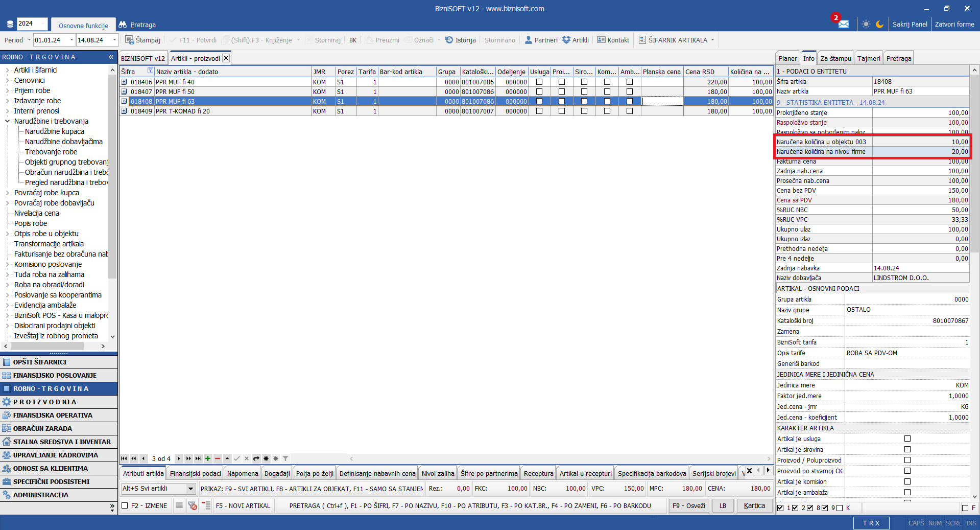Open the ŠIFARNIK ARTIKALA dropdown arrow
This screenshot has height=530, width=980.
tap(712, 40)
